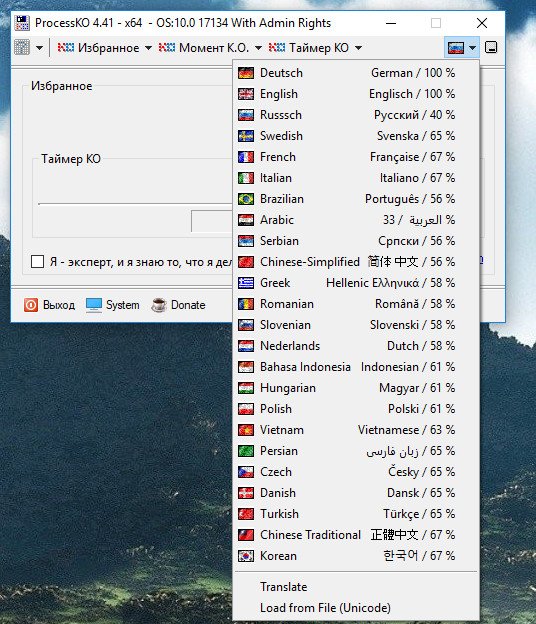
Task: Click the Polish flag icon
Action: point(246,409)
